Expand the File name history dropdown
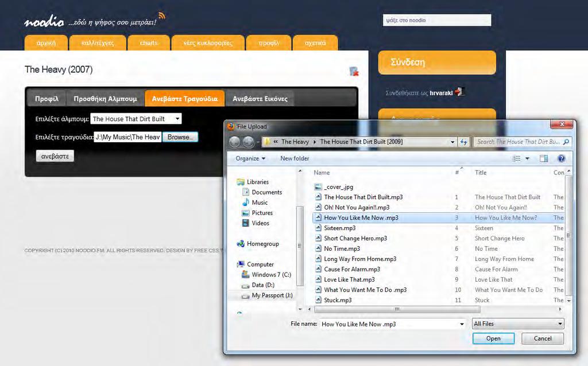 tap(462, 324)
